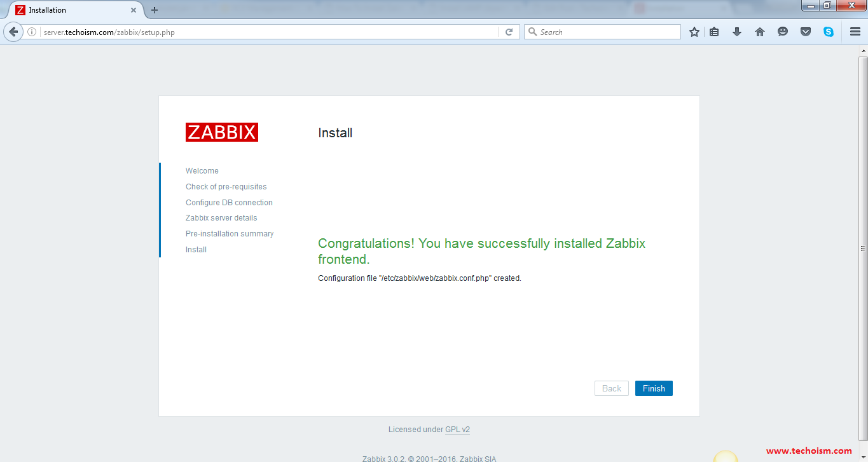Open the Hello chat smiley icon
Screen dimensions: 868x462
click(783, 32)
